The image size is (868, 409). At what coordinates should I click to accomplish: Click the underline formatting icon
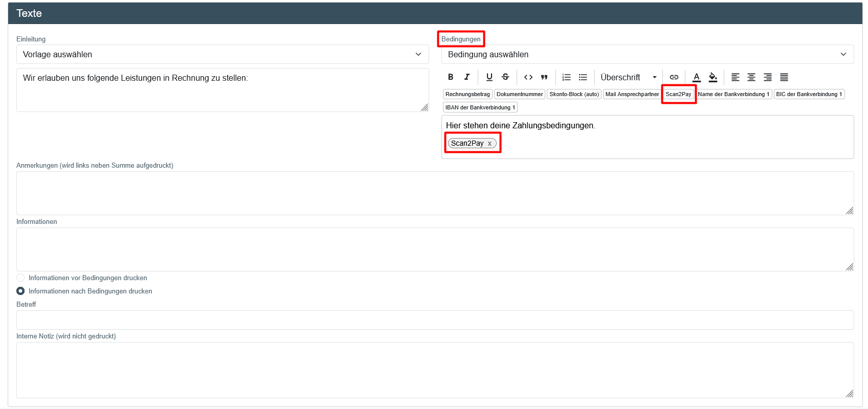click(x=489, y=77)
